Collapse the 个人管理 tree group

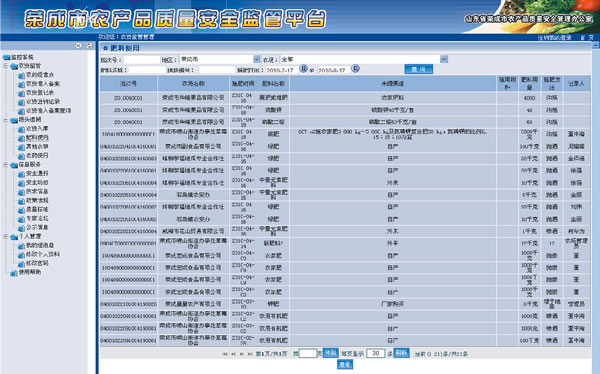[6, 237]
